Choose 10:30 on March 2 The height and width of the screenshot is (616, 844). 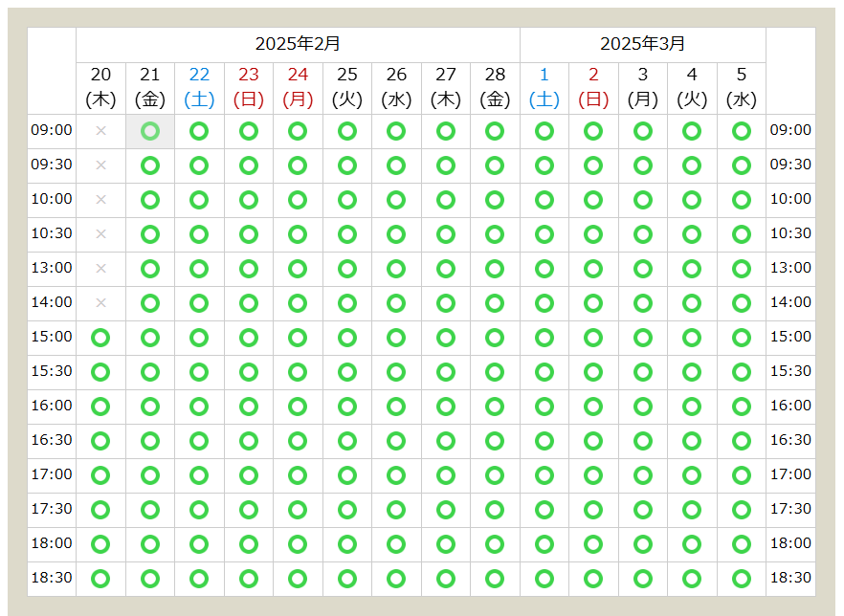(593, 234)
